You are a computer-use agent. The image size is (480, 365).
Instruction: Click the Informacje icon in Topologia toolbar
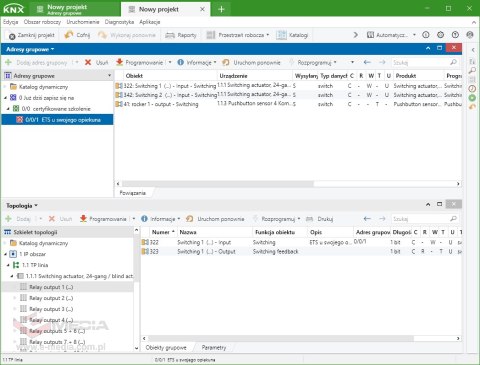144,219
